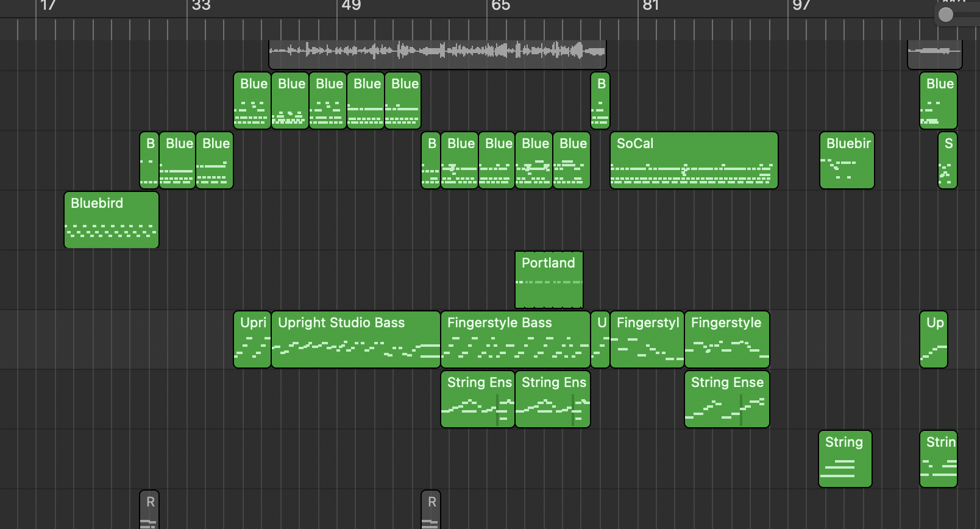Select the small S drummer region
Viewport: 980px width, 529px height.
(947, 161)
